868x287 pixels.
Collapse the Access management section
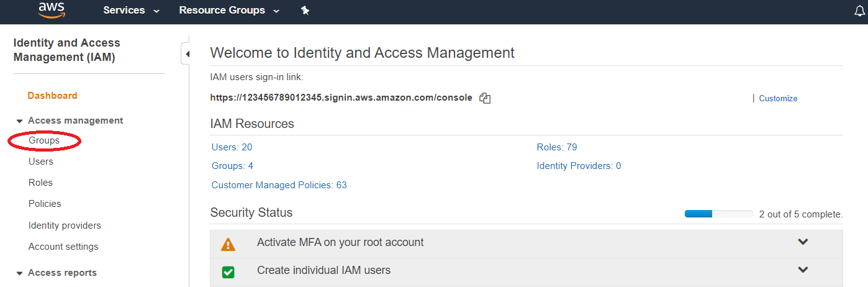tap(20, 121)
